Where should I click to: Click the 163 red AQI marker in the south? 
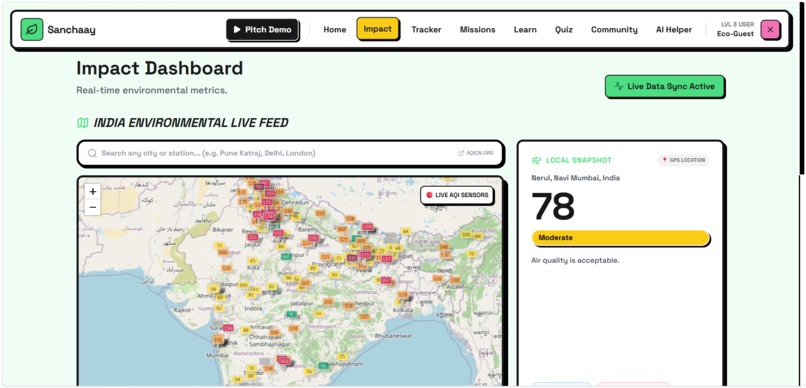[284, 361]
